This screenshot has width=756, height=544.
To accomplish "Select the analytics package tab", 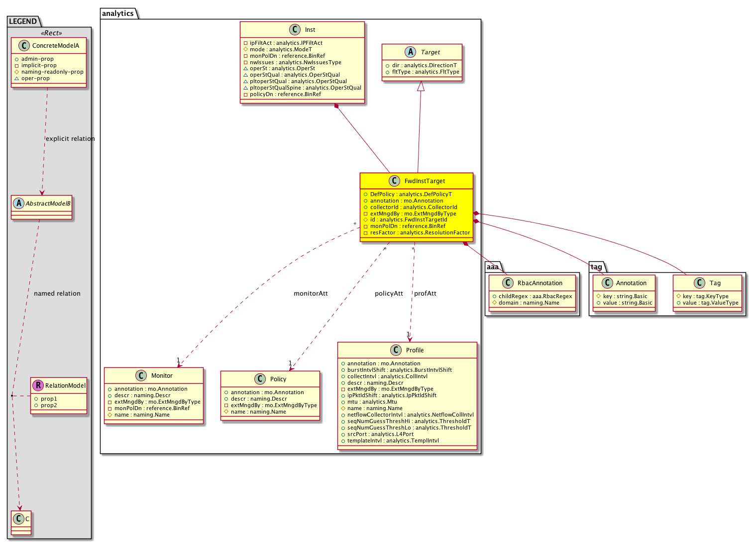I will [118, 13].
